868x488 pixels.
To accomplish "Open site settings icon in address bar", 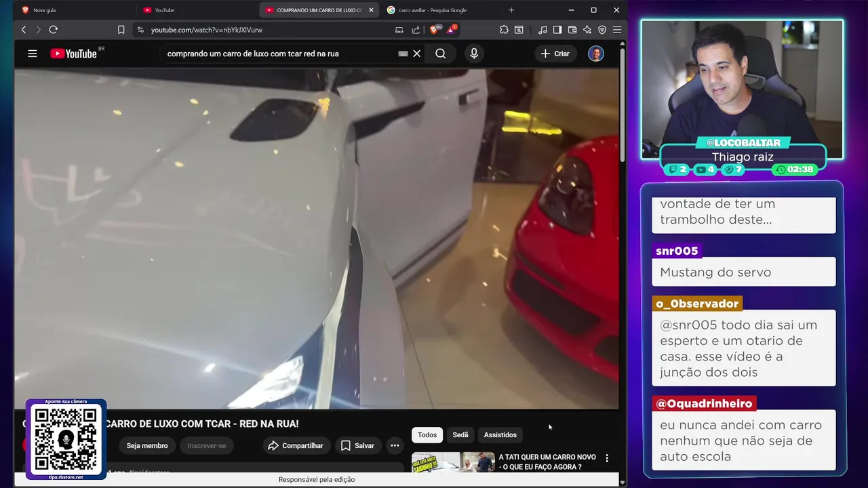I will (x=140, y=30).
